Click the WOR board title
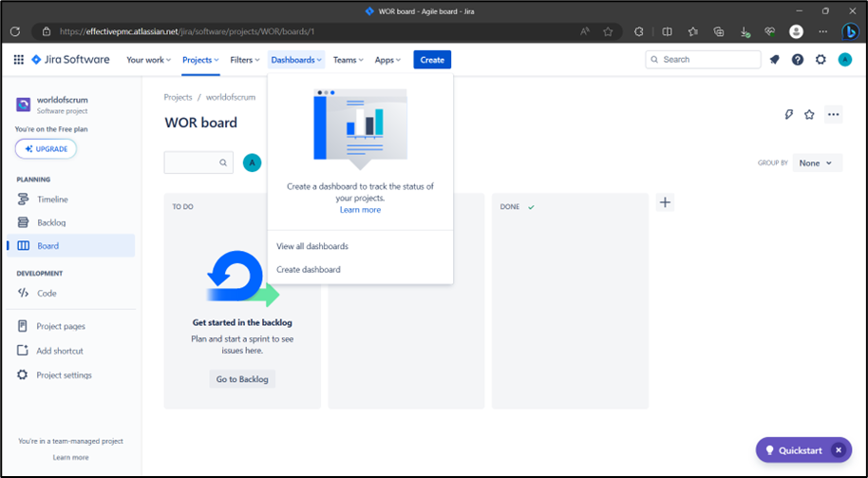The width and height of the screenshot is (868, 478). 201,123
